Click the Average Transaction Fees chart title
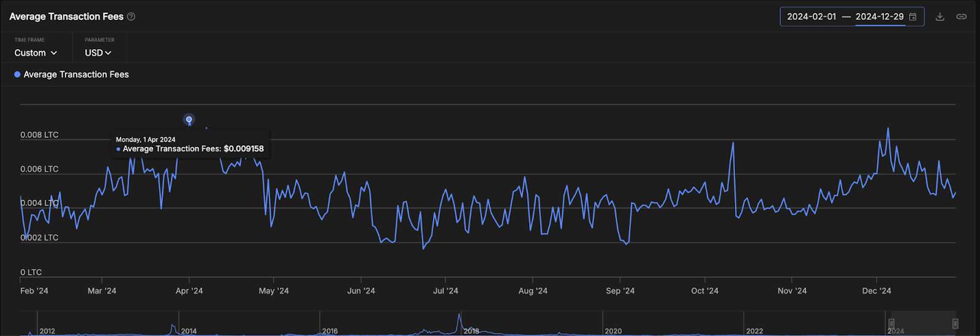The height and width of the screenshot is (336, 980). (x=66, y=17)
